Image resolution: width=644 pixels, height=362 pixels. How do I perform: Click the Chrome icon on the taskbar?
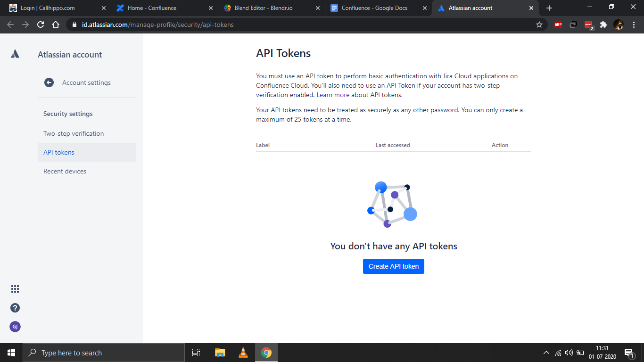266,353
